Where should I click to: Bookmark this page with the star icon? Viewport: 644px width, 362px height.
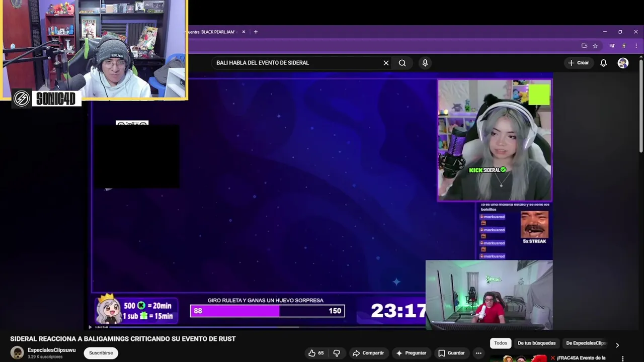click(595, 46)
